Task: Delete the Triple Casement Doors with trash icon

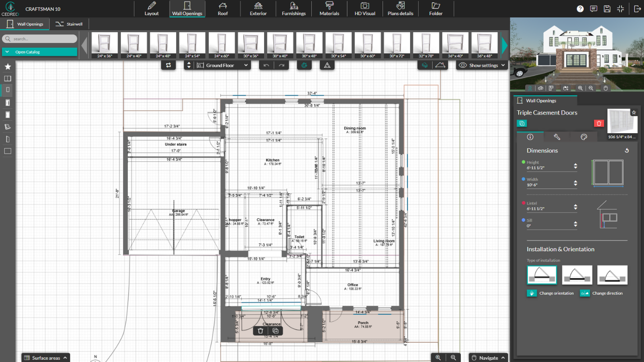Action: click(x=599, y=123)
